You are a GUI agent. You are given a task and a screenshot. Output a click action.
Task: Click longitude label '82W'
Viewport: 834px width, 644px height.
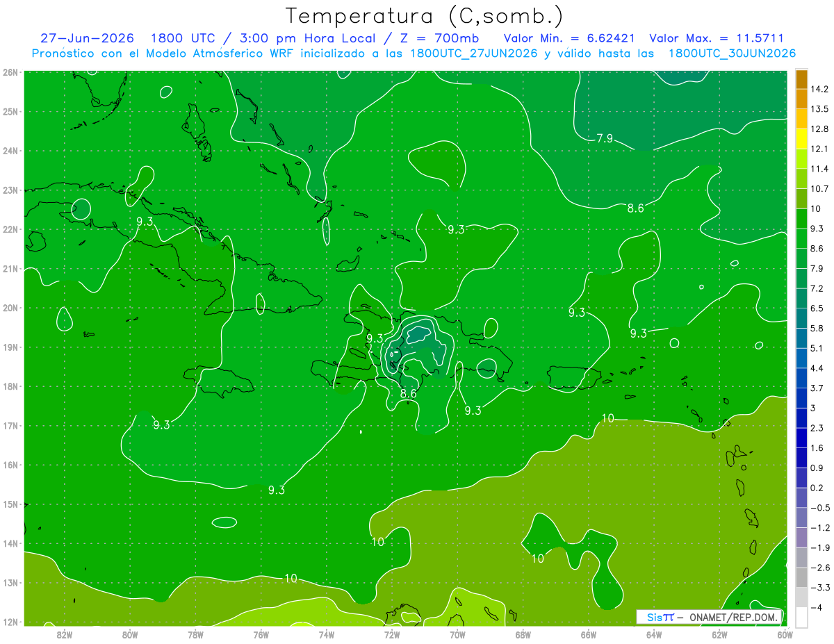coord(65,634)
